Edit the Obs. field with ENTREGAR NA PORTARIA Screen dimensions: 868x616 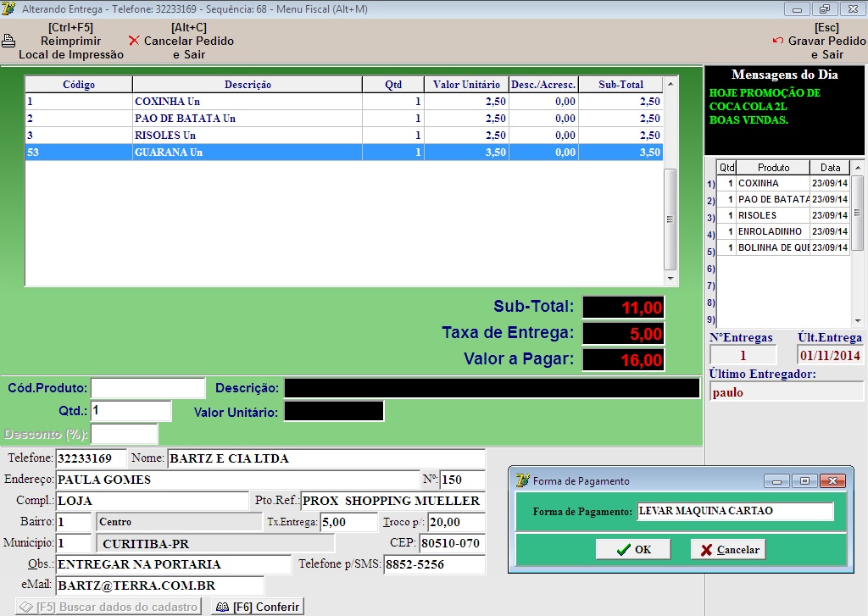coord(173,564)
